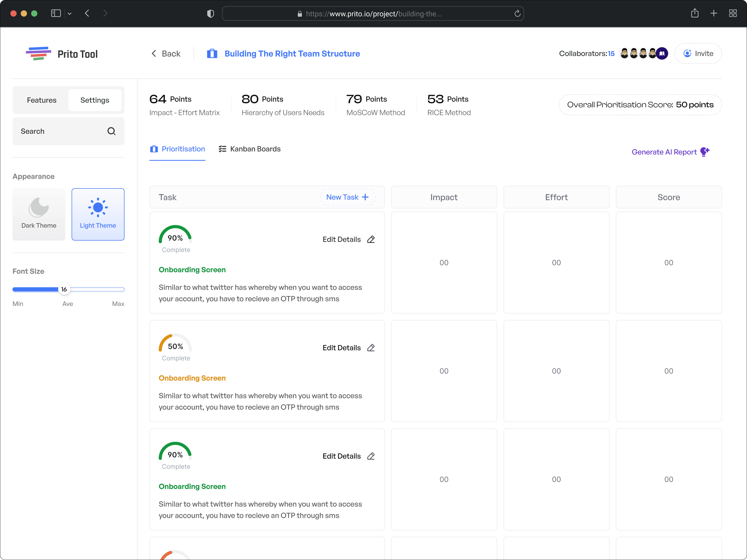The width and height of the screenshot is (747, 560).
Task: Switch to Dark Theme
Action: click(x=39, y=214)
